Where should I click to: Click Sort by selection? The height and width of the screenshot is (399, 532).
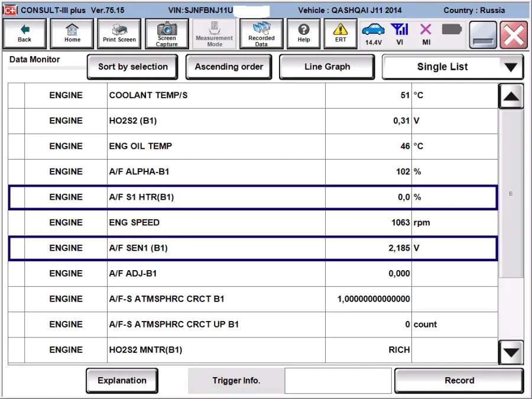point(132,67)
